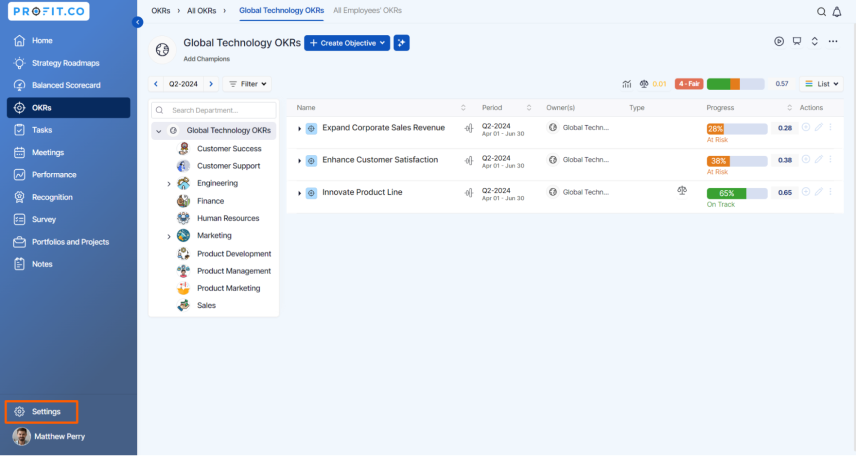The width and height of the screenshot is (856, 456).
Task: Switch to All Employees' OKRs tab
Action: pos(367,10)
